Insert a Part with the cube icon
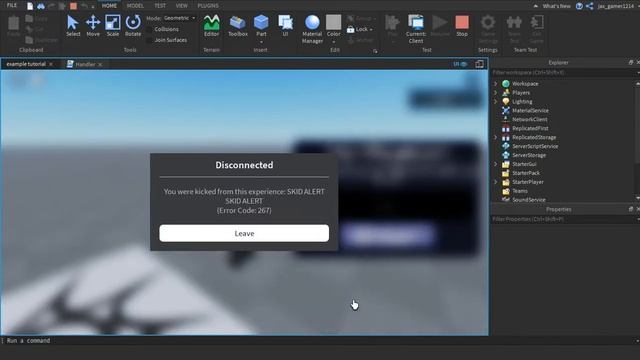Image resolution: width=640 pixels, height=360 pixels. click(x=261, y=22)
